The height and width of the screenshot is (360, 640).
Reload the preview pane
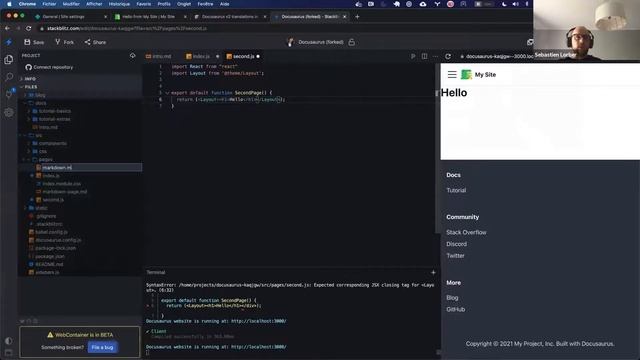click(448, 56)
